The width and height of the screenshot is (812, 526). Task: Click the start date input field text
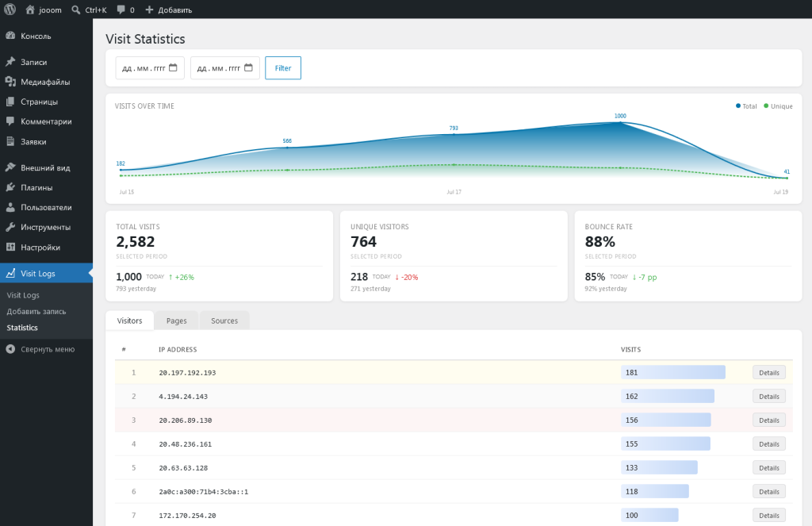(144, 68)
